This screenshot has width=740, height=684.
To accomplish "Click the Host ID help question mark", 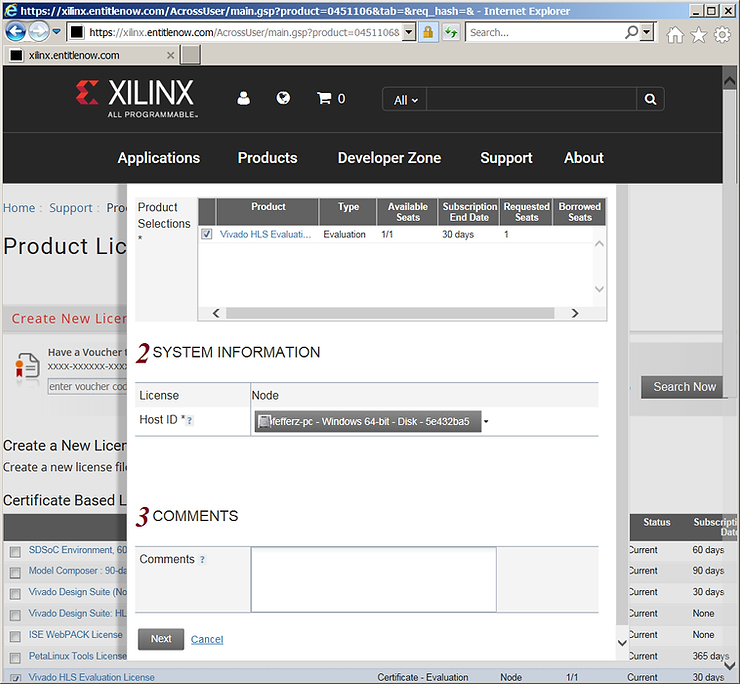I will tap(190, 421).
